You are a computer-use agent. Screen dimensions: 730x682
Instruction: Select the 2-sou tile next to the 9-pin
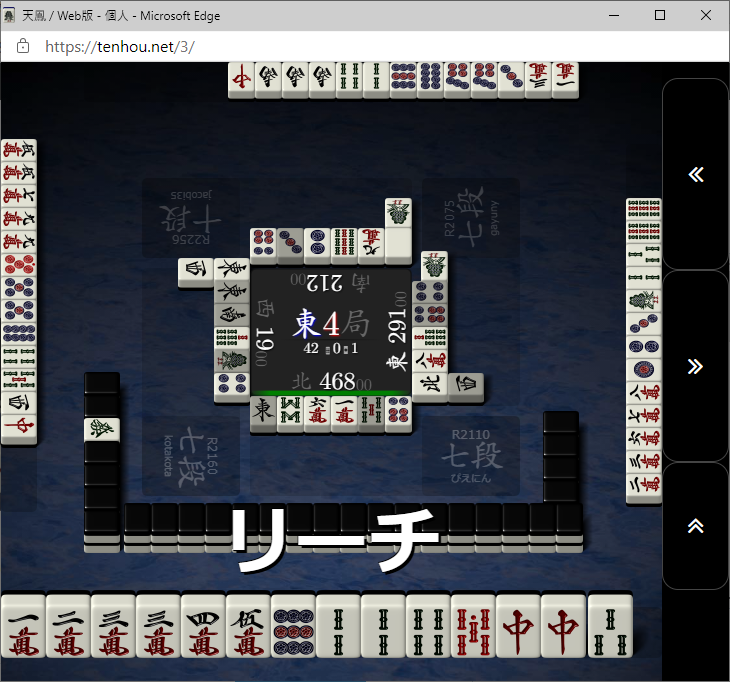pyautogui.click(x=338, y=626)
